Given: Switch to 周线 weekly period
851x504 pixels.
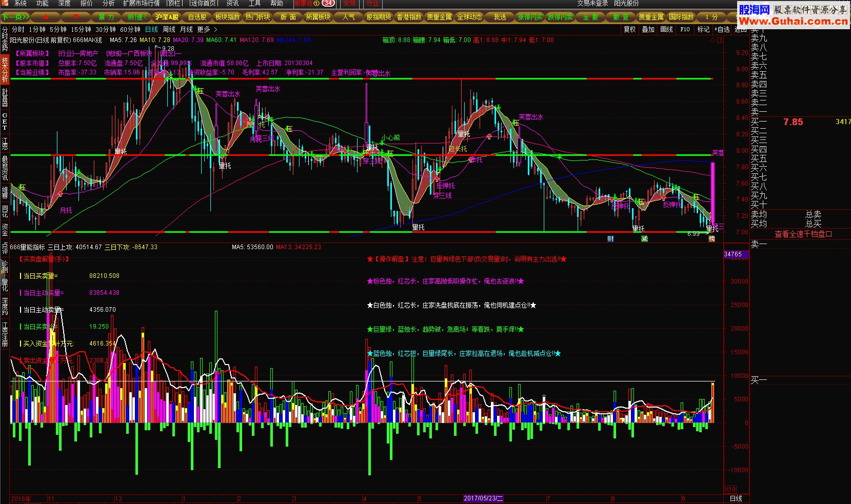Looking at the screenshot, I should point(169,30).
